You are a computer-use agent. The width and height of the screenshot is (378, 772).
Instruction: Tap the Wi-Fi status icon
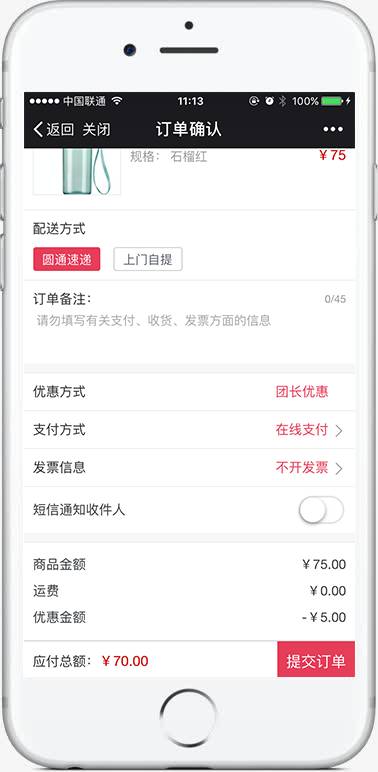pyautogui.click(x=117, y=101)
